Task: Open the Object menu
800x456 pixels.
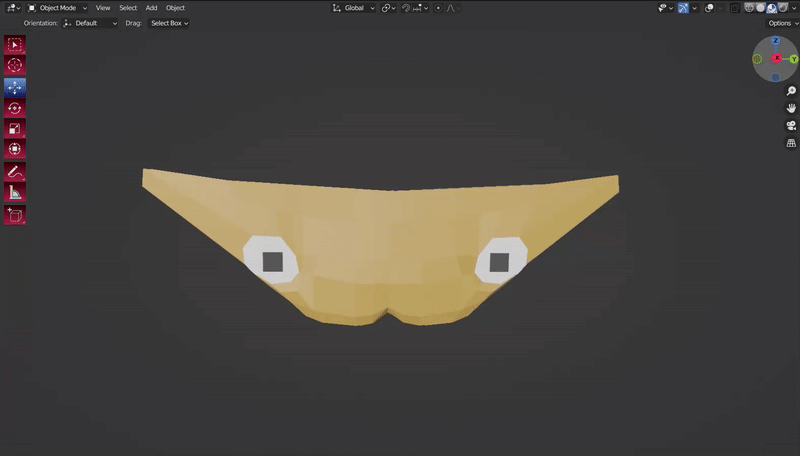Action: [x=175, y=8]
